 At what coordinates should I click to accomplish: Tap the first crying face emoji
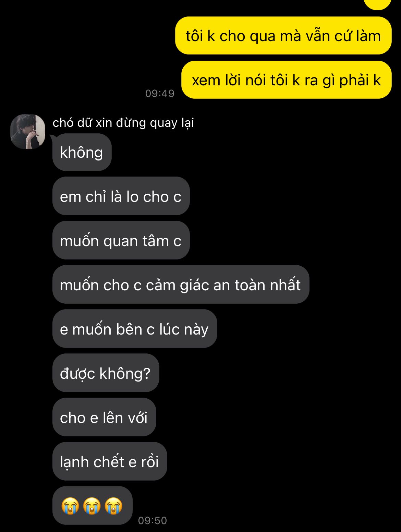pos(70,506)
